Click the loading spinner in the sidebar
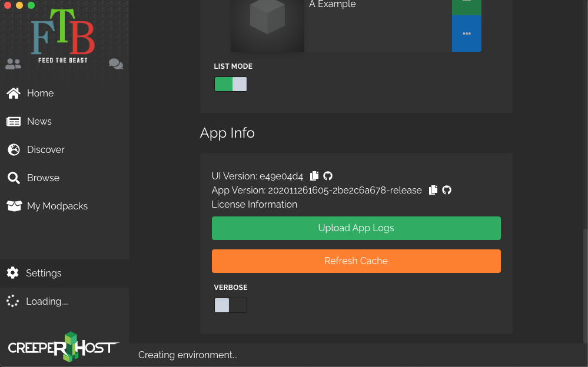This screenshot has height=367, width=588. [12, 301]
